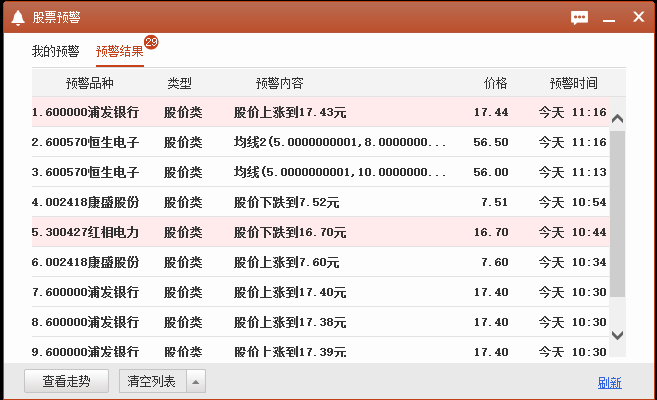Select row 1 浦发银行 alert at 17.43元
The height and width of the screenshot is (400, 657).
(320, 112)
